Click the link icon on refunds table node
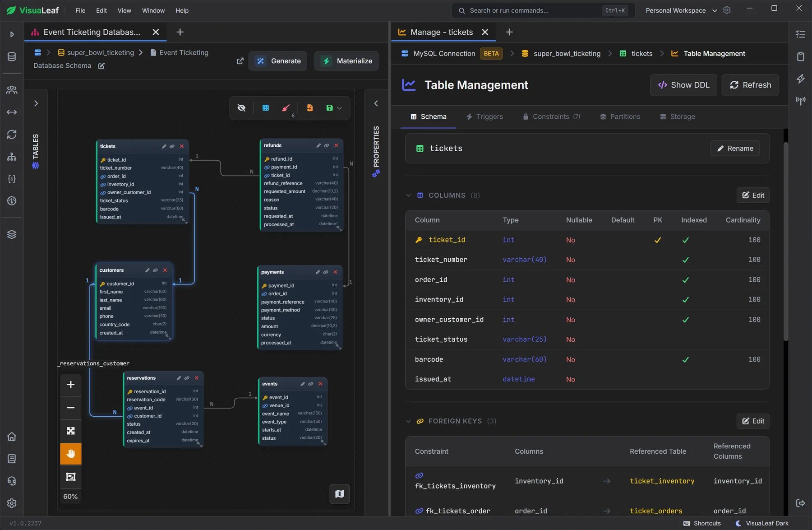The height and width of the screenshot is (530, 812). click(x=327, y=145)
